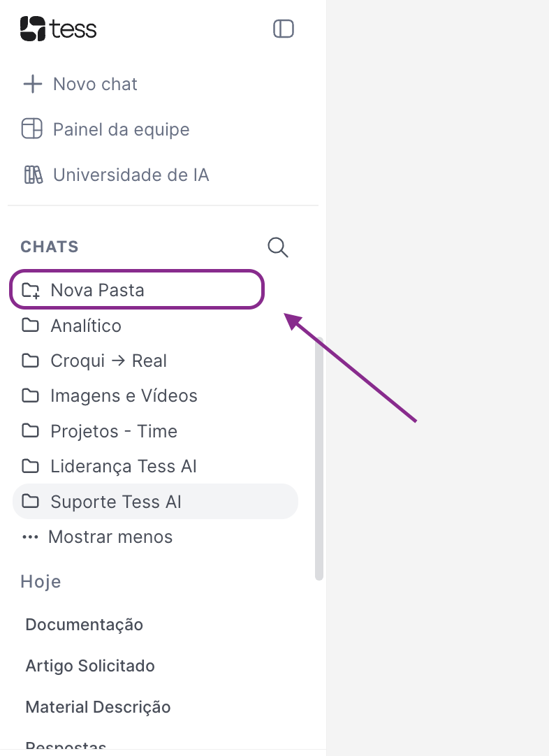
Task: Select the Suporte Tess AI folder
Action: point(115,501)
